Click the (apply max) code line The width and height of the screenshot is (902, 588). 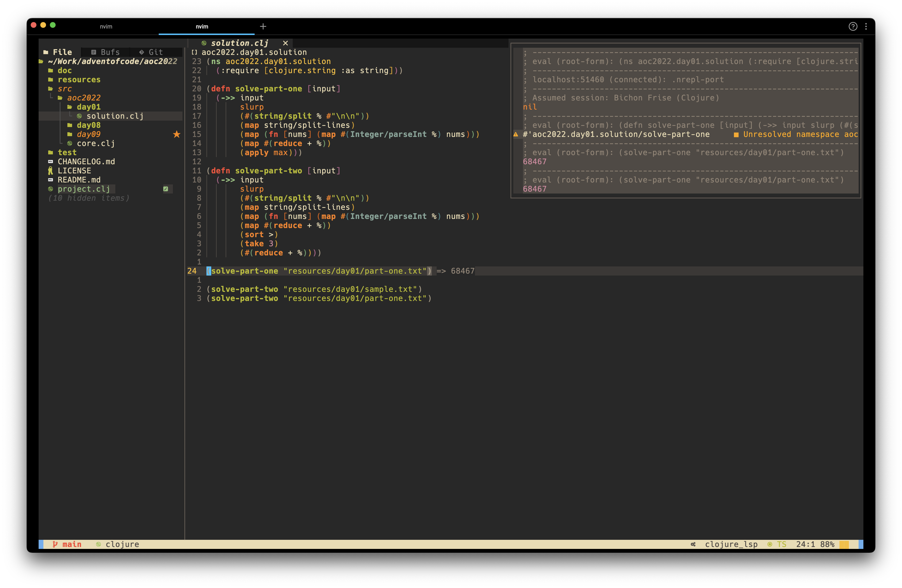271,153
